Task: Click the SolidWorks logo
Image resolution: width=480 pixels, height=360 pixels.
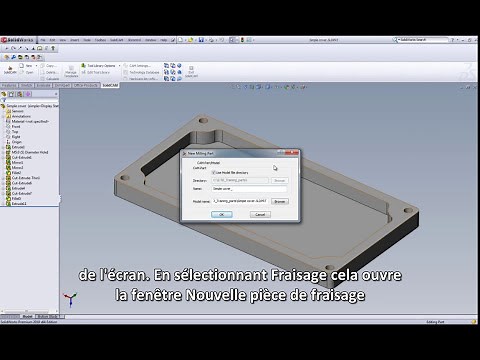Action: pos(17,40)
